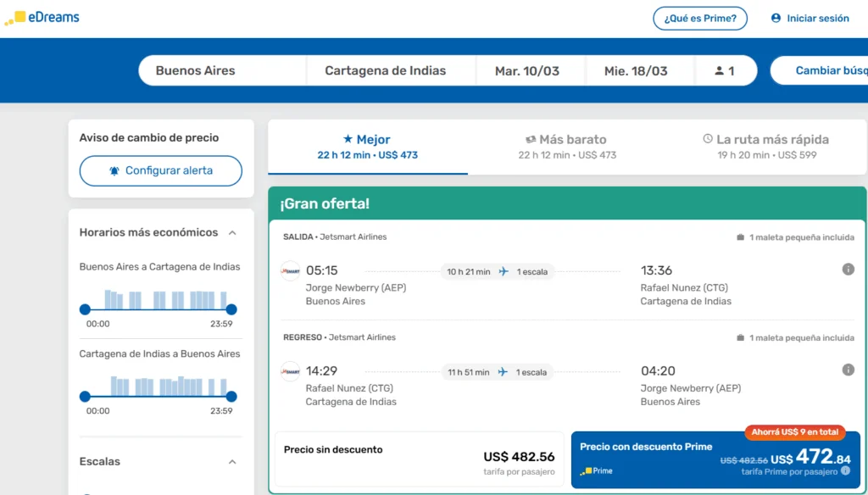Click Buenos Aires departure slider start handle
868x495 pixels.
click(x=85, y=310)
